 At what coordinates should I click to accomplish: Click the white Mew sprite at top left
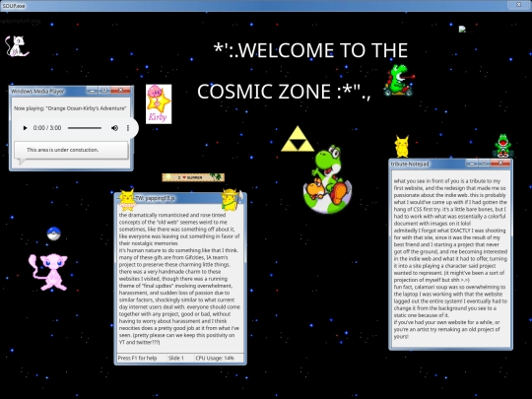pos(17,46)
